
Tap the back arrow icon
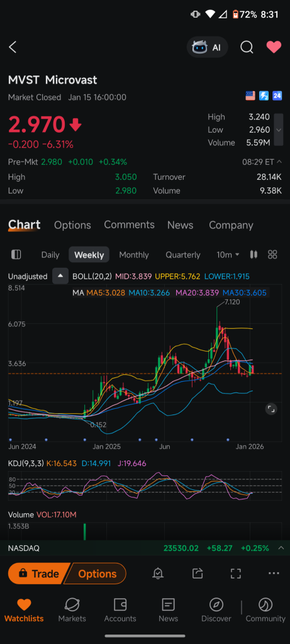tap(13, 47)
